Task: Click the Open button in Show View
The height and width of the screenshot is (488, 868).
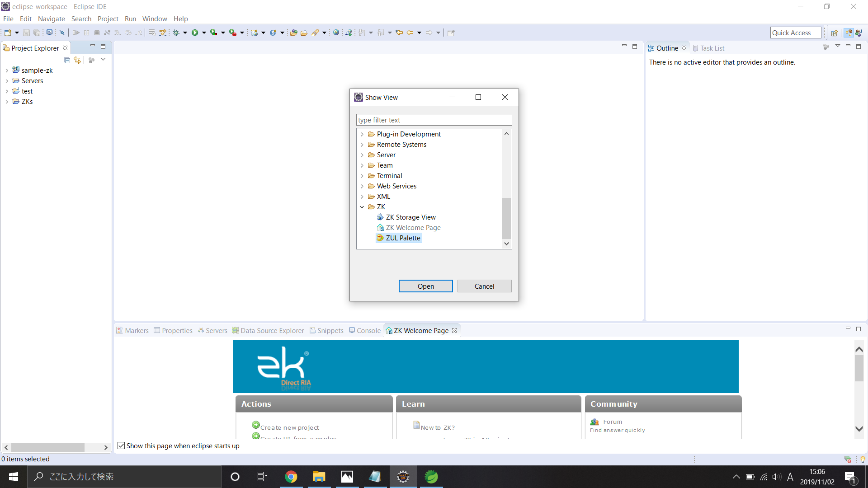Action: pos(425,286)
